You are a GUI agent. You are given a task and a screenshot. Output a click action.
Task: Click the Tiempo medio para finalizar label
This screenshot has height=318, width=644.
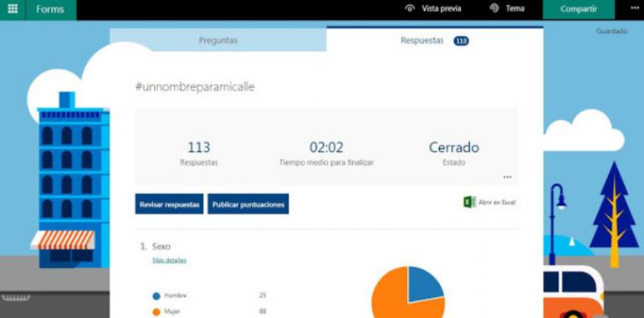click(x=326, y=162)
